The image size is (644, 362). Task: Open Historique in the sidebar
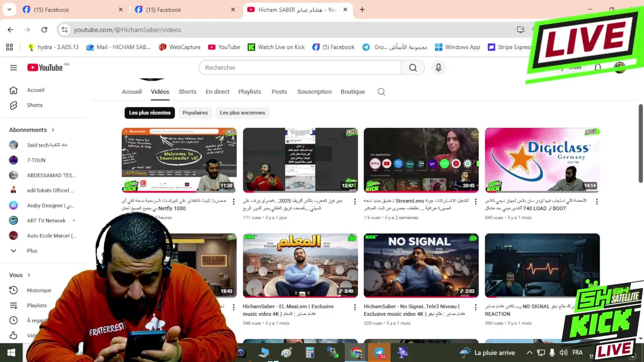39,290
